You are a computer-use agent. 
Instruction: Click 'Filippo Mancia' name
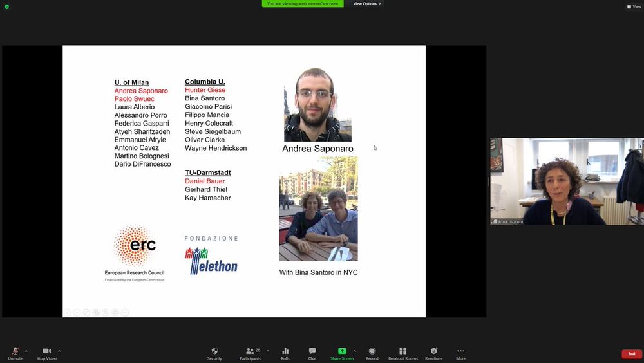pyautogui.click(x=207, y=115)
